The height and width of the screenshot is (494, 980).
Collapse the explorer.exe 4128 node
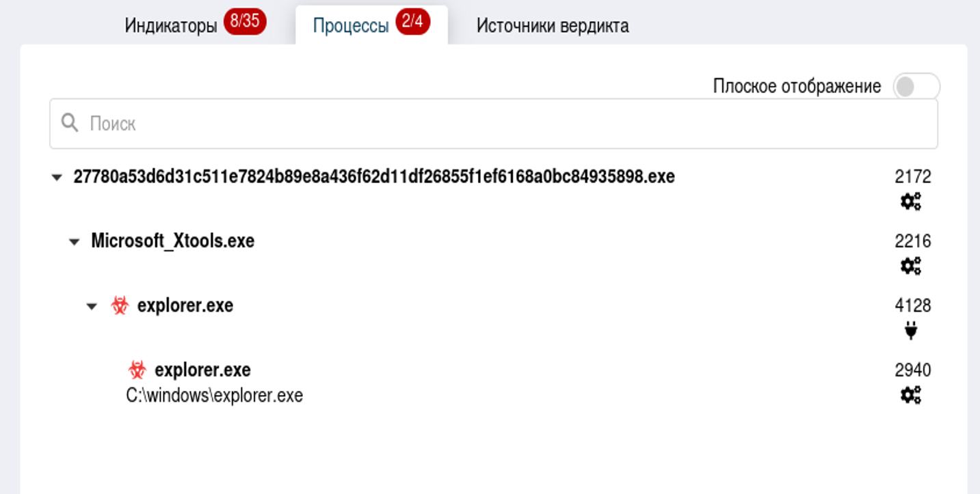pyautogui.click(x=92, y=306)
